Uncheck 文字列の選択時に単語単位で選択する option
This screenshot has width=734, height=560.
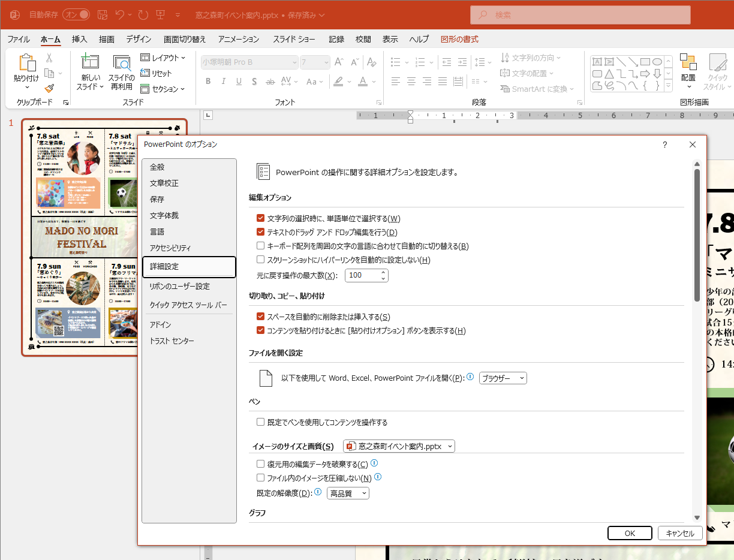tap(260, 218)
